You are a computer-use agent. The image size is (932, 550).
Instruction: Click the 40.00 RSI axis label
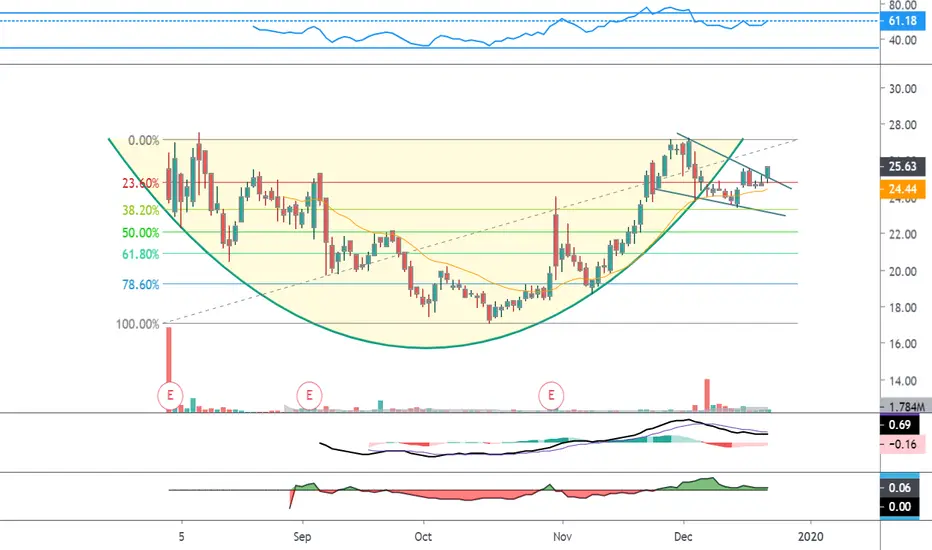click(902, 40)
